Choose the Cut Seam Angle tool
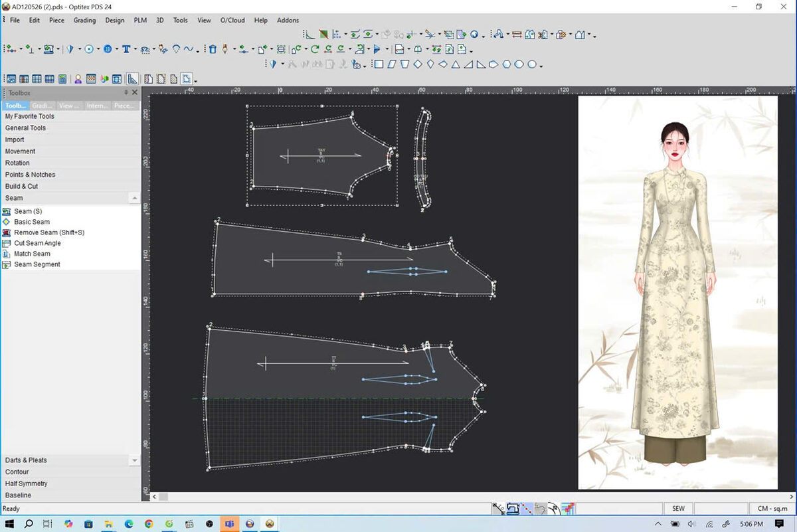797x532 pixels. 37,243
